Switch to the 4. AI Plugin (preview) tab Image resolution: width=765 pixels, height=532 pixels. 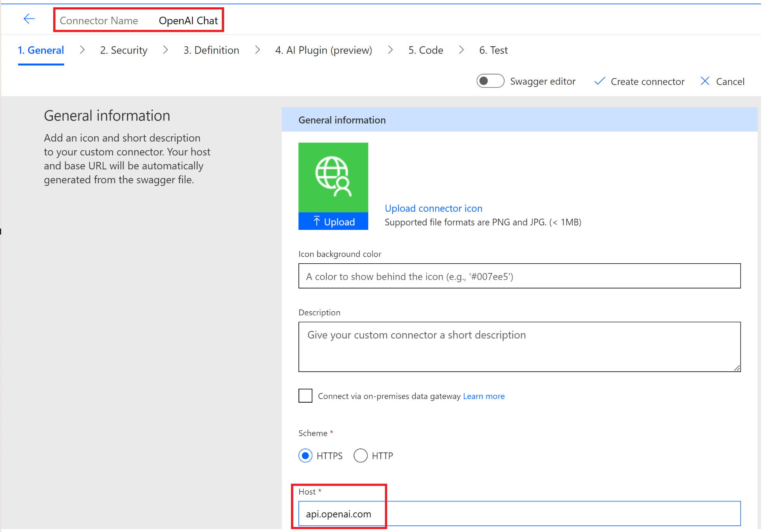coord(323,50)
